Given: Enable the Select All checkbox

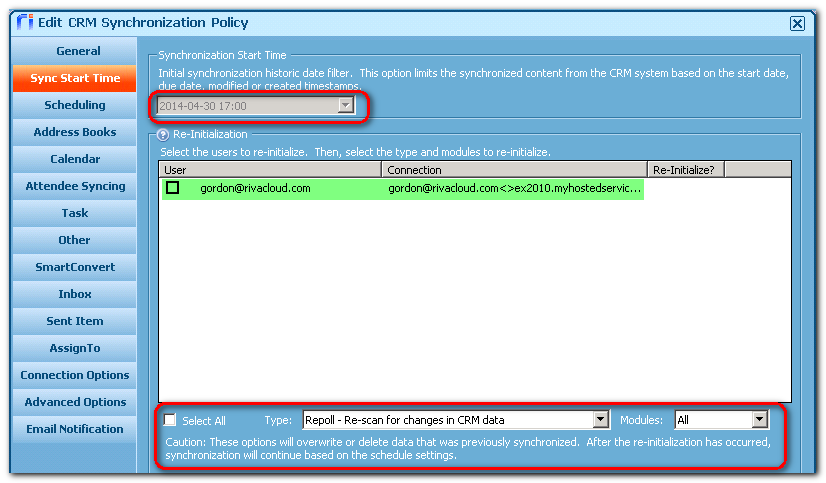Looking at the screenshot, I should click(170, 420).
